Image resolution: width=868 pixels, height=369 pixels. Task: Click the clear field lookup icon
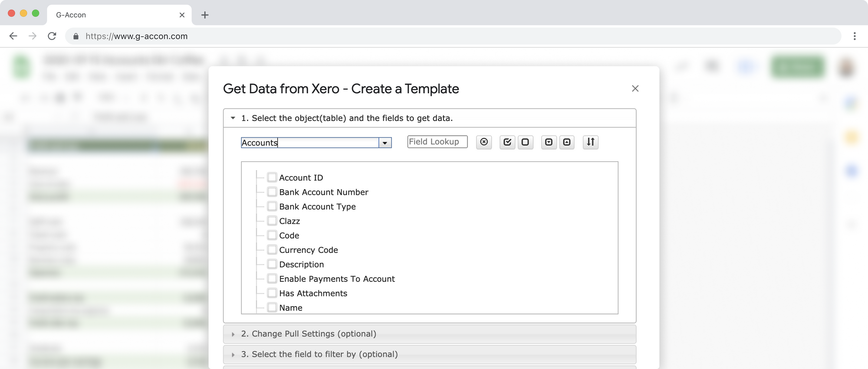484,142
